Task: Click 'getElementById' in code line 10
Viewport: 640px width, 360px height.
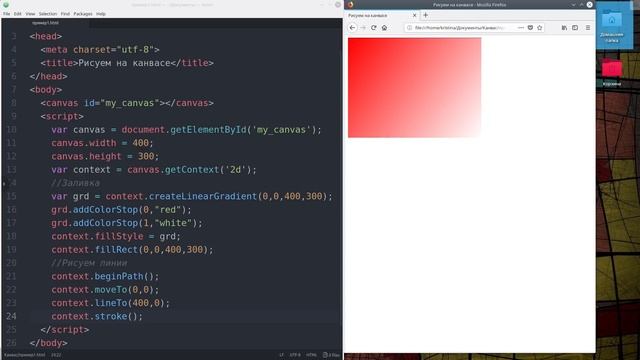Action: (x=208, y=130)
